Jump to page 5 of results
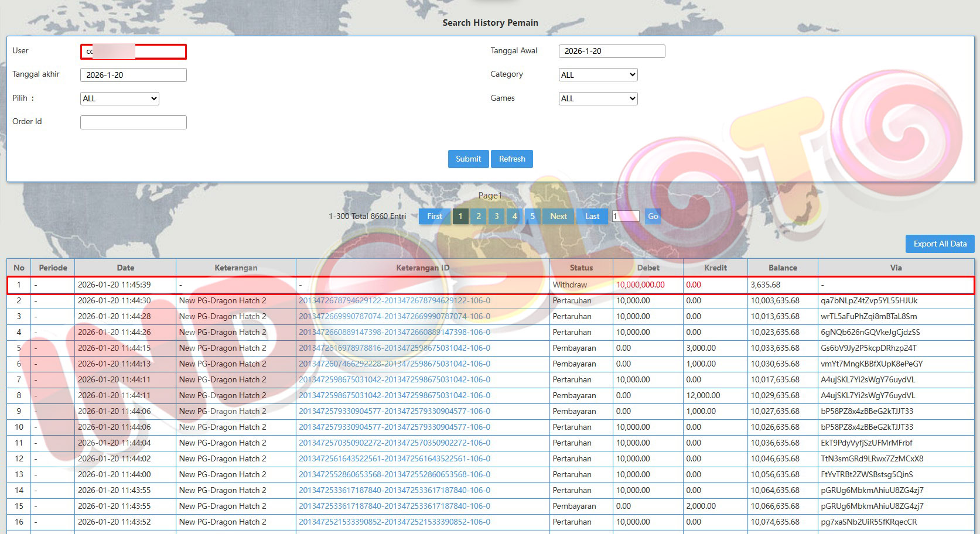The width and height of the screenshot is (980, 534). coord(532,216)
